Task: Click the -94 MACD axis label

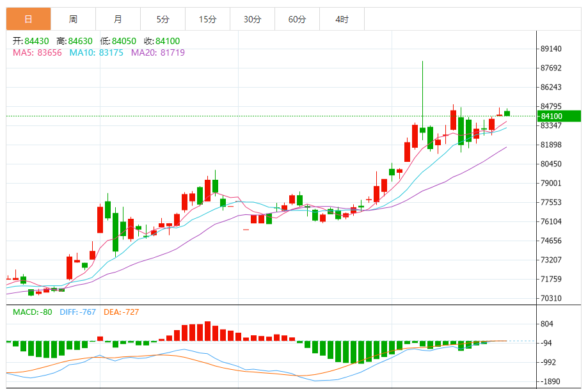Action: point(547,343)
